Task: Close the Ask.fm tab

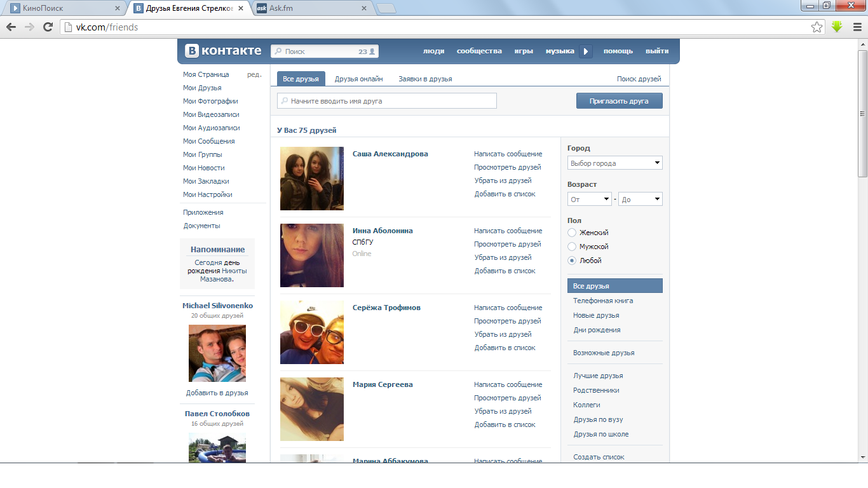Action: 364,8
